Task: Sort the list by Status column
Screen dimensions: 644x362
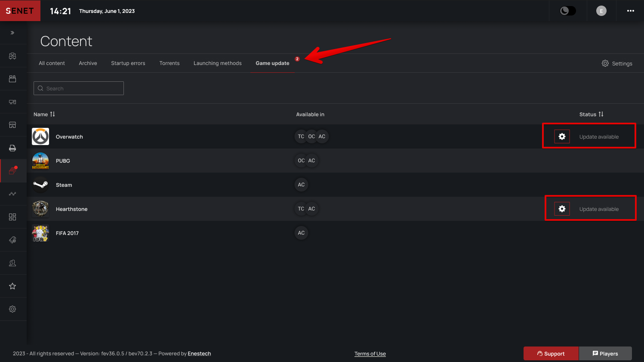Action: tap(591, 114)
